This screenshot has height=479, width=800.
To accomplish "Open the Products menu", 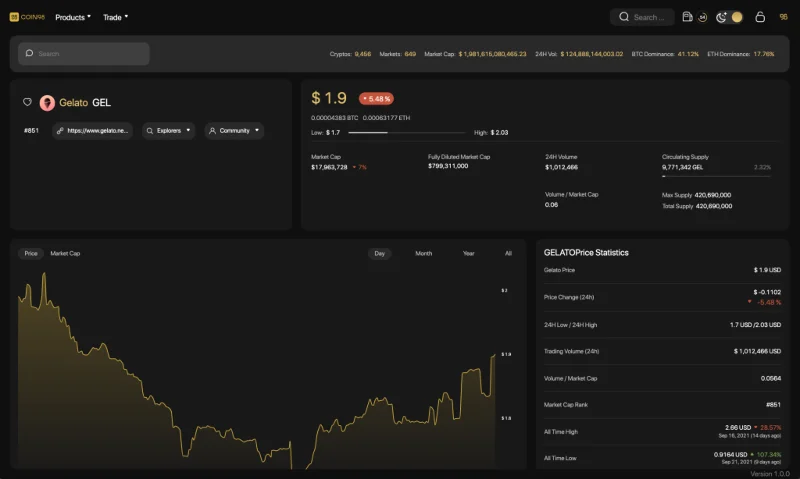I will click(x=73, y=17).
